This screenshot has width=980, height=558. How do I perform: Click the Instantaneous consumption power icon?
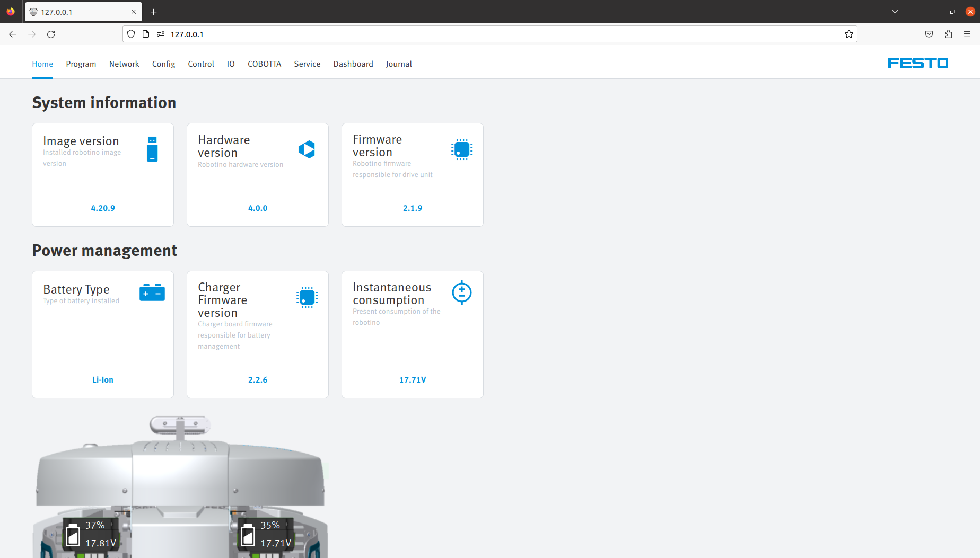(461, 292)
